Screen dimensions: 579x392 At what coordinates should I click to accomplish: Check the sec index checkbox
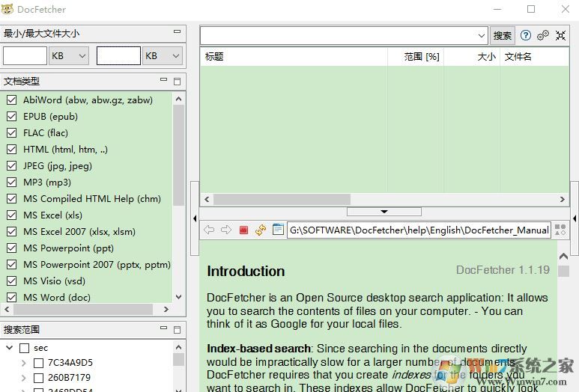click(25, 348)
